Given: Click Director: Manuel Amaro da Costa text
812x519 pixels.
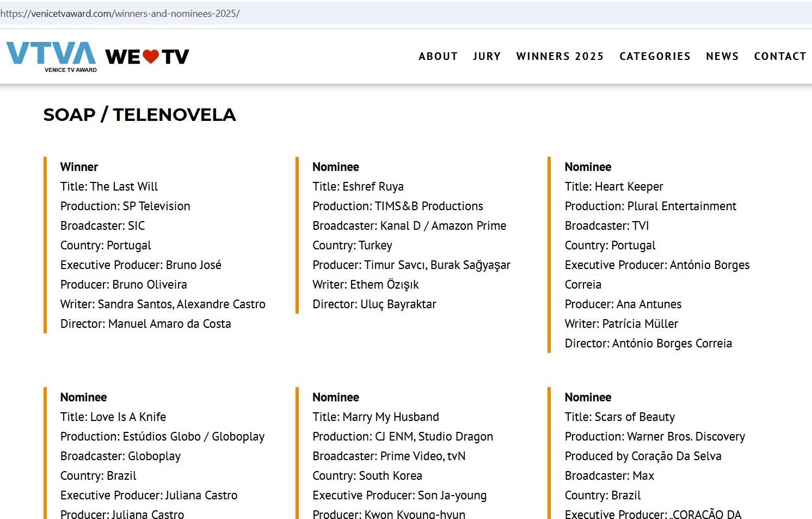Looking at the screenshot, I should 145,324.
